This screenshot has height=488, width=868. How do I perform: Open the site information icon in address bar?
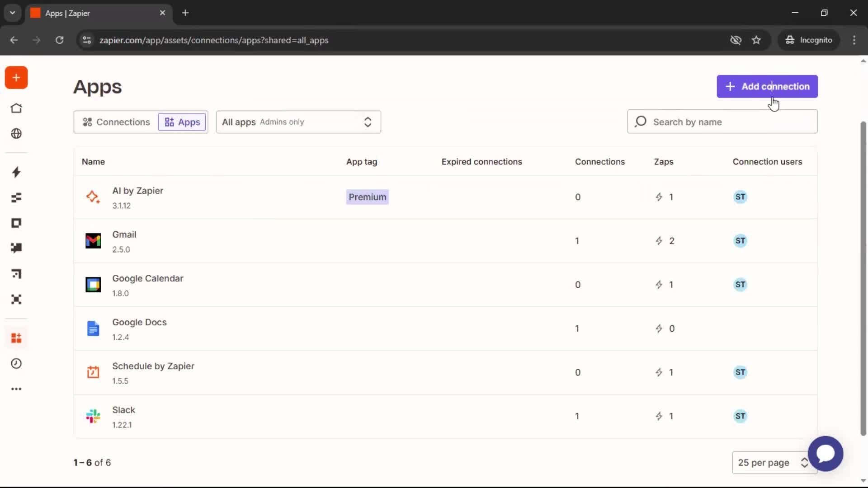87,40
